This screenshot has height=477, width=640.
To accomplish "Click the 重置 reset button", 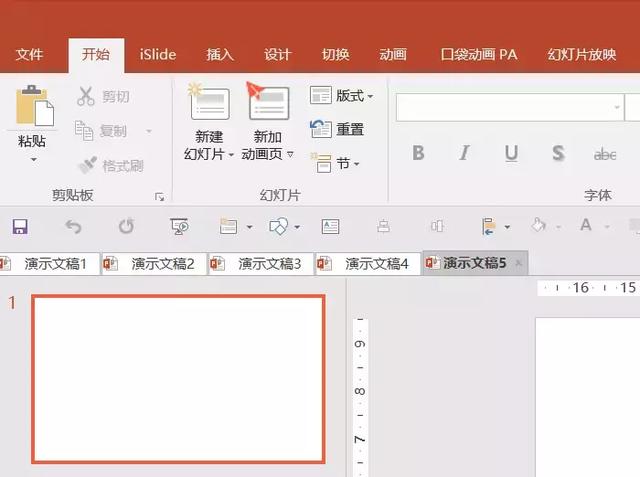I will pos(337,129).
